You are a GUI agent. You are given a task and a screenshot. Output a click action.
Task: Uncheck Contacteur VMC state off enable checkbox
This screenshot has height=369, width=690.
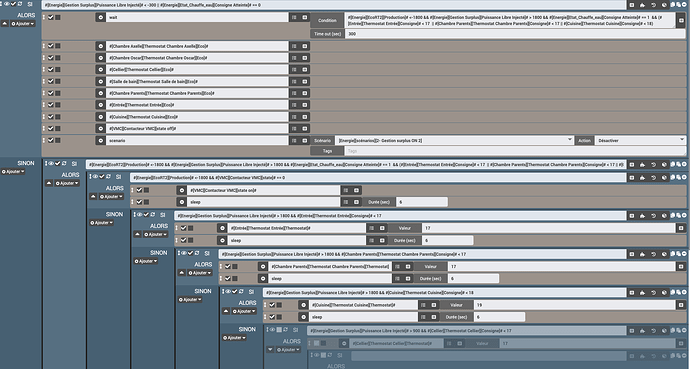pyautogui.click(x=51, y=128)
